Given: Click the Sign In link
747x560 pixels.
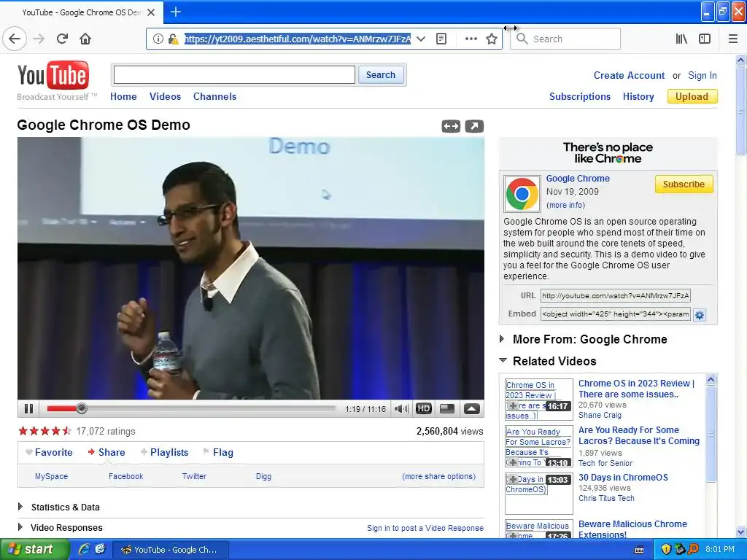Looking at the screenshot, I should (x=703, y=75).
